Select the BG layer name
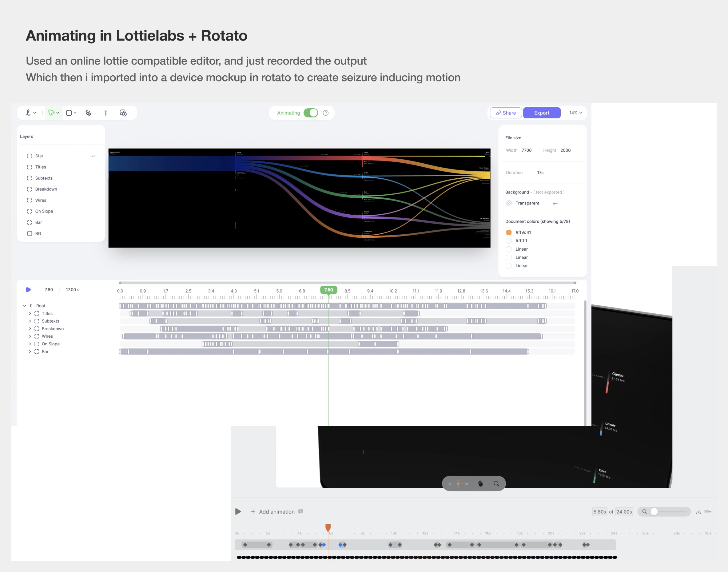The height and width of the screenshot is (572, 728). pyautogui.click(x=38, y=233)
